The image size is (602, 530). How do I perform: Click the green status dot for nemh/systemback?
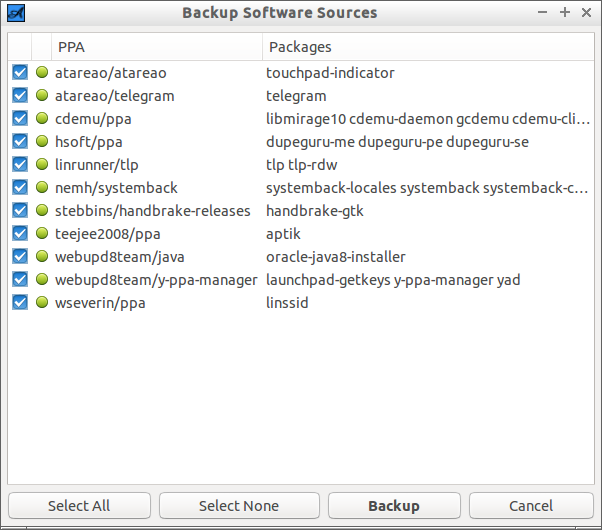pos(42,187)
